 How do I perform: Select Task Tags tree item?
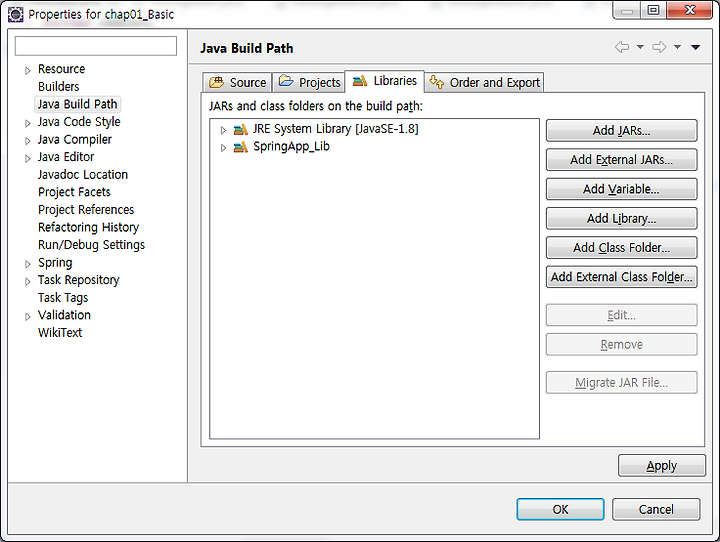(x=63, y=298)
